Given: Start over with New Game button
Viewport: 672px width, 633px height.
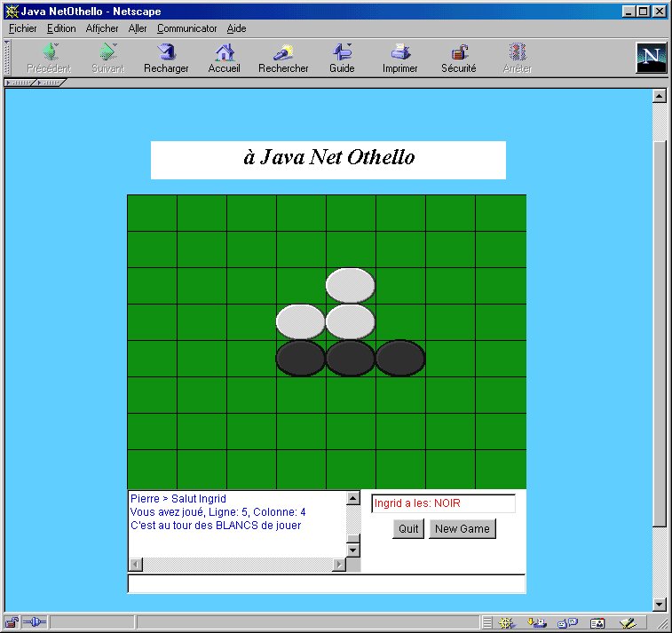Looking at the screenshot, I should (x=462, y=529).
